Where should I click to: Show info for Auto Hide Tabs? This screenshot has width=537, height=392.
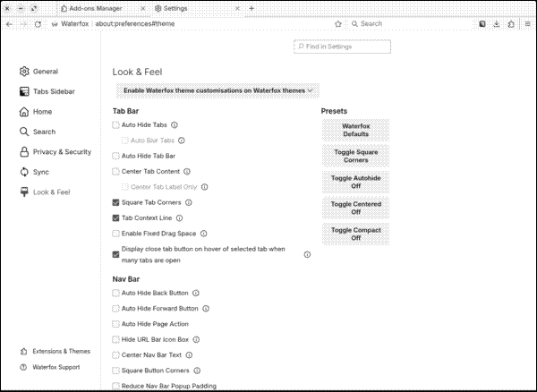click(x=175, y=125)
